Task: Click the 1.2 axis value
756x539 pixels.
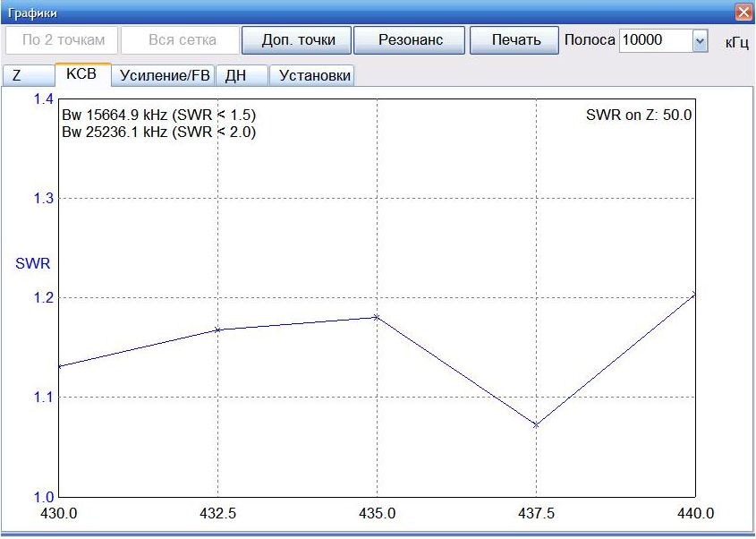Action: tap(44, 298)
